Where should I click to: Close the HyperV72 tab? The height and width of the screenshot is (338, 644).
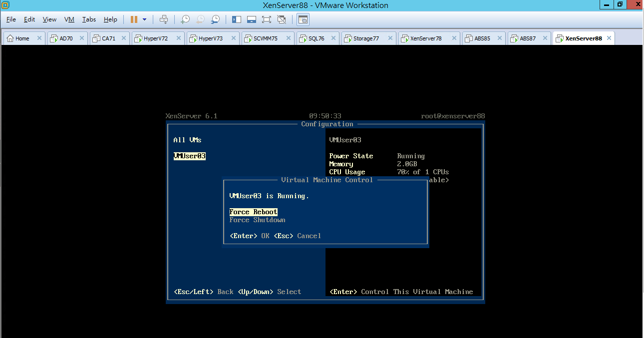[179, 38]
